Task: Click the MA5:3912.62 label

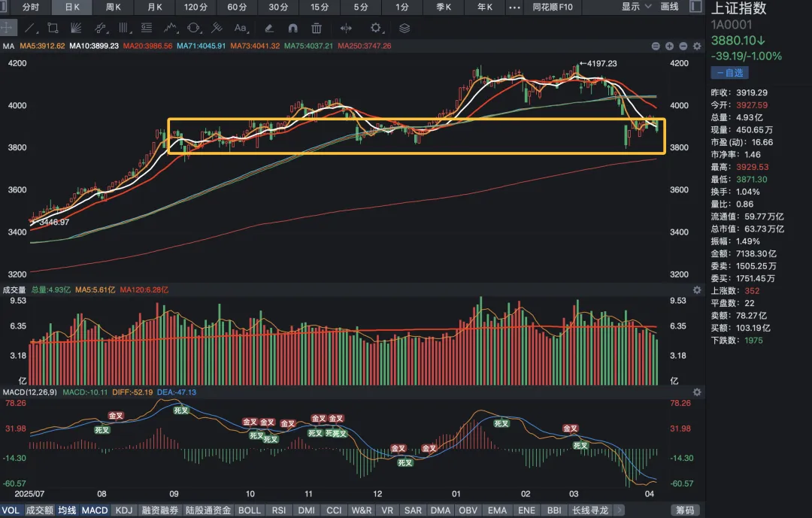Action: 42,46
